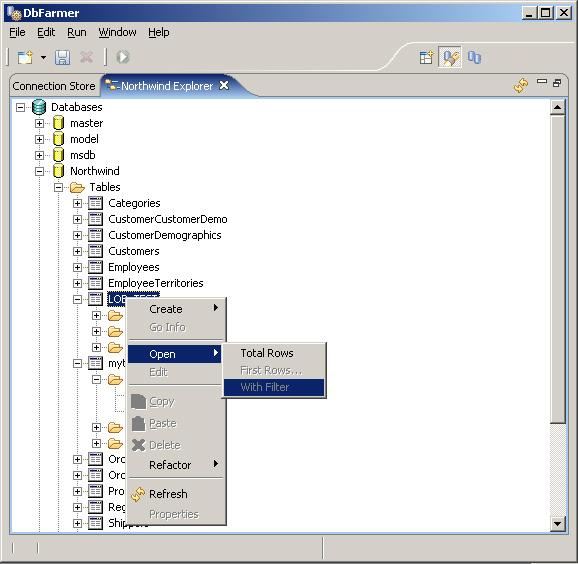
Task: Collapse the Databases root node
Action: pyautogui.click(x=21, y=107)
